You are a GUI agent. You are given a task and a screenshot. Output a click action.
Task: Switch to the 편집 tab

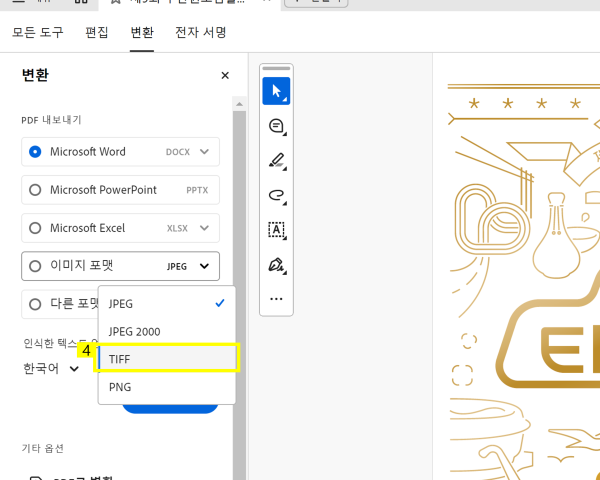pos(97,32)
